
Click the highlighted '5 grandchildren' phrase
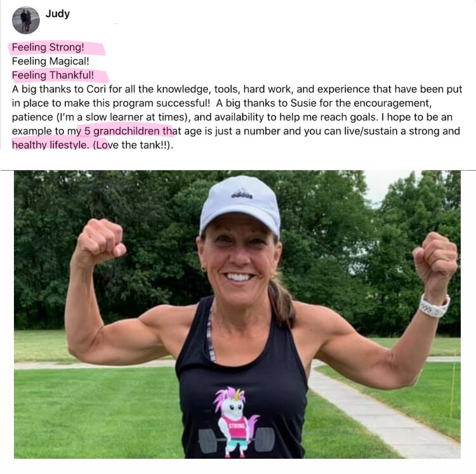click(121, 131)
